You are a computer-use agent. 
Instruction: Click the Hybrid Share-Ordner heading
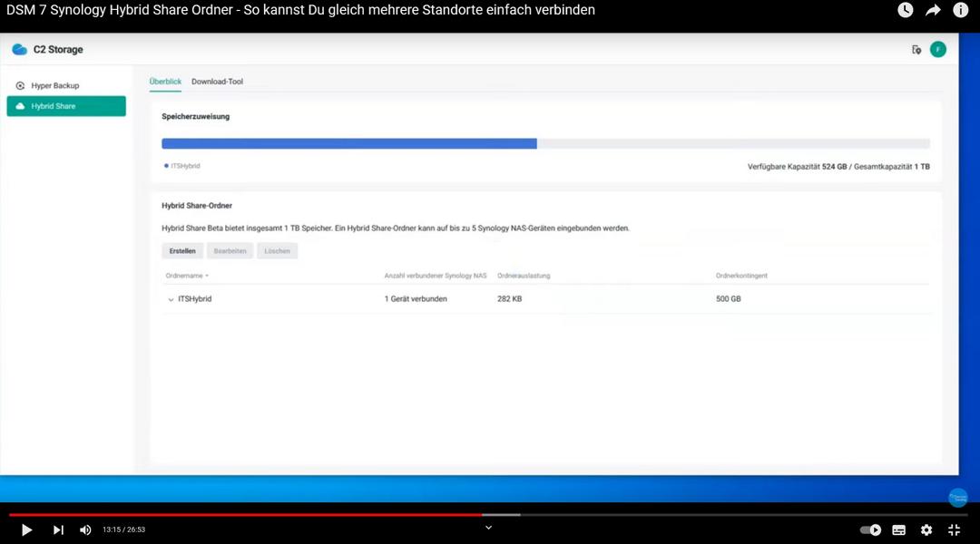197,206
